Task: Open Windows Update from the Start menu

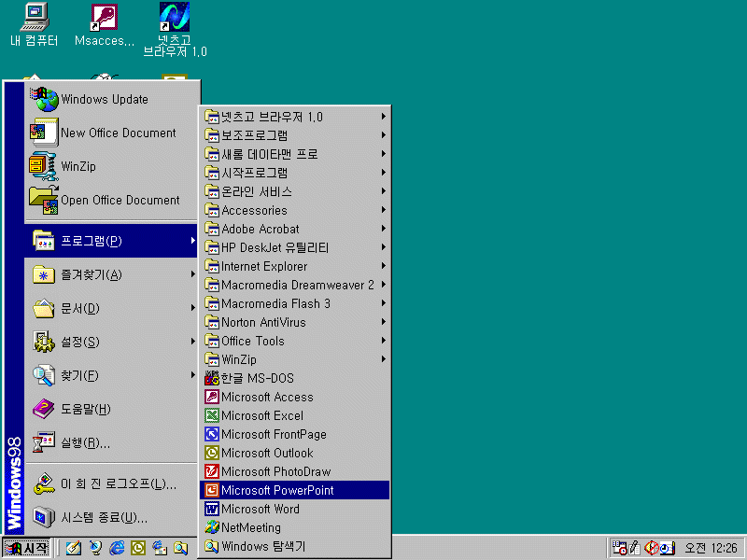Action: pos(110,99)
